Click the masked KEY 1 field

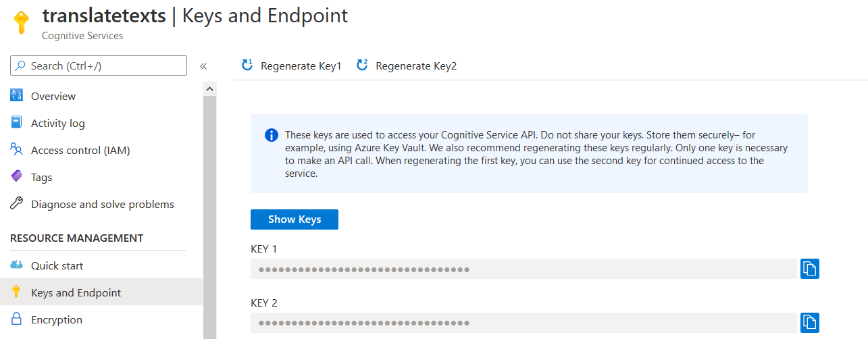pyautogui.click(x=524, y=269)
